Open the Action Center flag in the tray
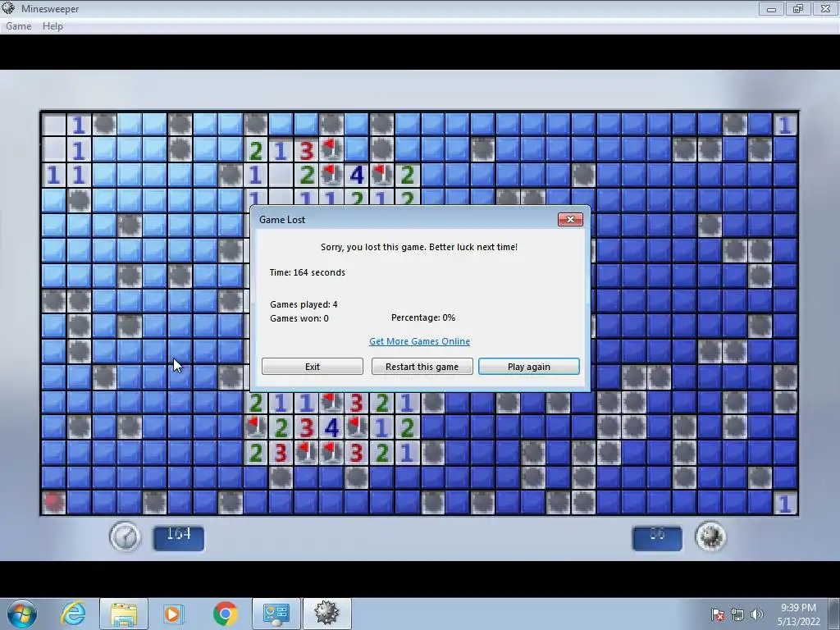 [718, 614]
